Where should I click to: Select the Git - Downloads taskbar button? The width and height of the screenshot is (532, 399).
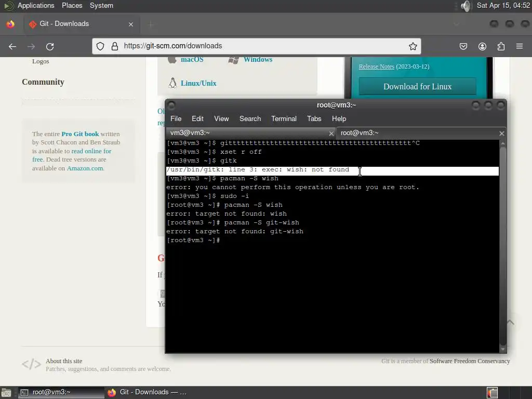tap(147, 392)
